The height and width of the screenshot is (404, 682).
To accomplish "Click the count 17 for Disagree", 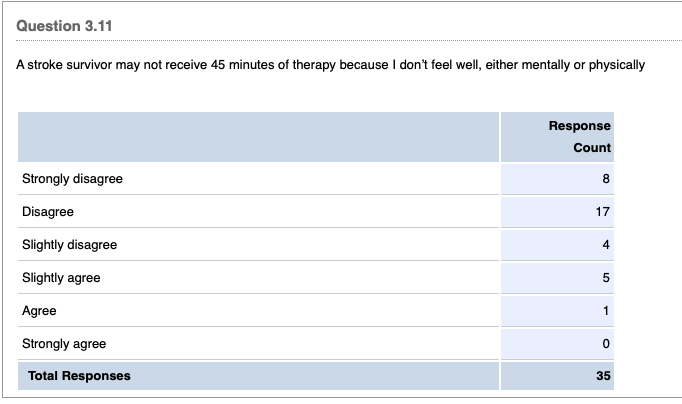I will pos(603,212).
